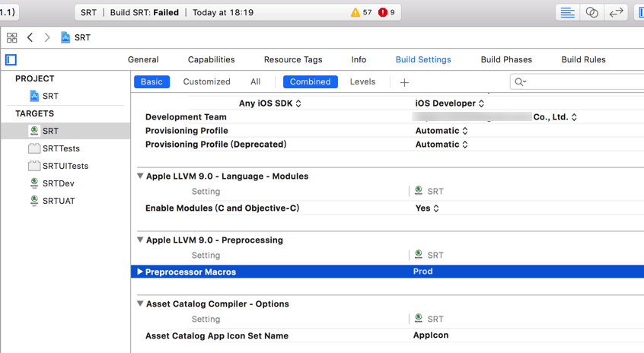Image resolution: width=644 pixels, height=353 pixels.
Task: Click the build settings search field
Action: click(579, 81)
